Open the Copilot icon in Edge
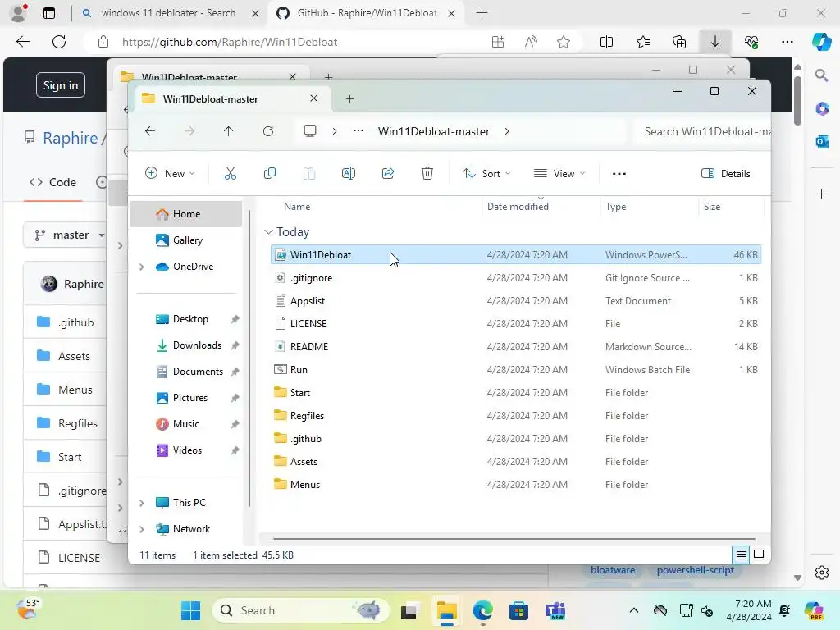840x630 pixels. point(820,42)
